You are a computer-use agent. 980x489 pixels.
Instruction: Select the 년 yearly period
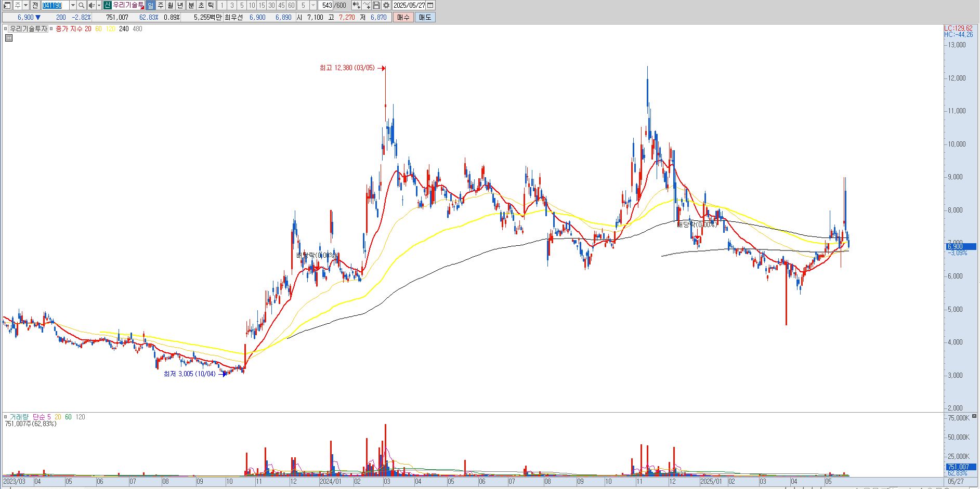coord(180,5)
